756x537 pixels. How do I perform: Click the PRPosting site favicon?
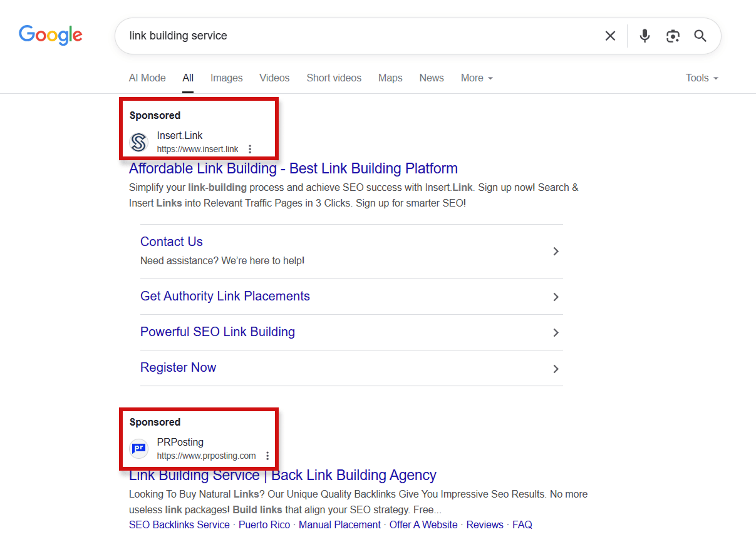138,449
